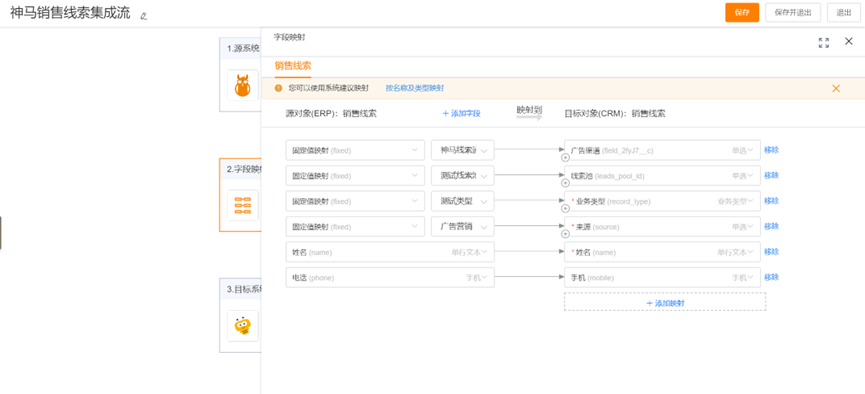Click the 目标对象(CRM): 销售线索 label
Screen dimensions: 865x394
click(615, 114)
